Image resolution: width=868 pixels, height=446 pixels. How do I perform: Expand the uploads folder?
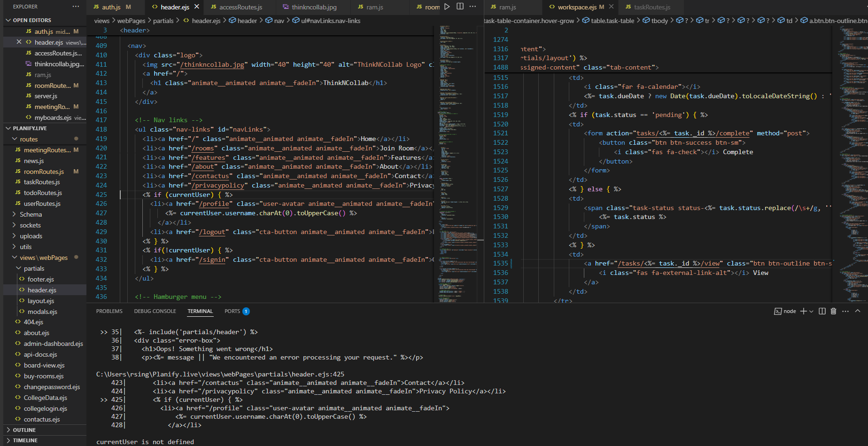point(45,236)
